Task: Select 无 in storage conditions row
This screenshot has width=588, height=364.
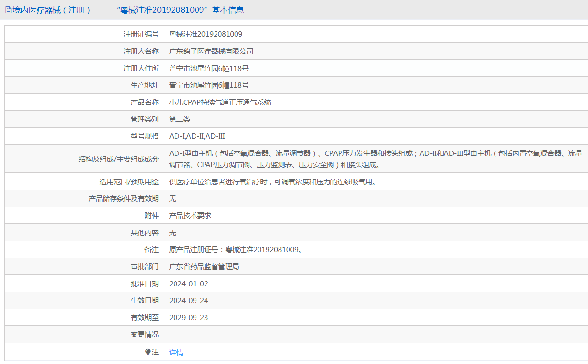Action: point(173,199)
